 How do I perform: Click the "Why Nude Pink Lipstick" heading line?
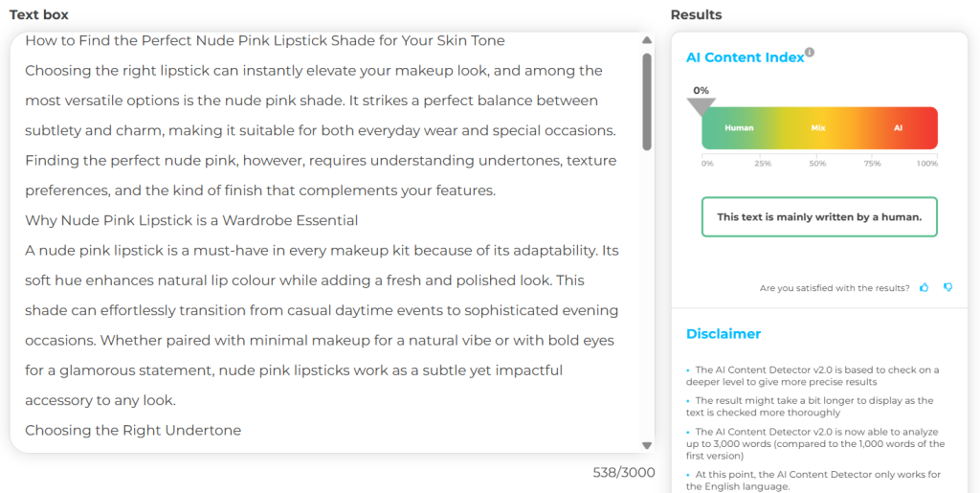click(191, 220)
